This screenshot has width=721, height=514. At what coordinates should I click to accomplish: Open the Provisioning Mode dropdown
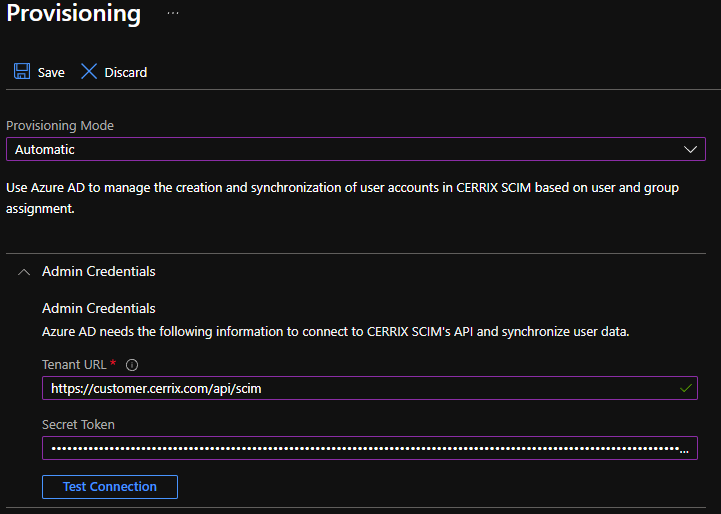pos(356,149)
